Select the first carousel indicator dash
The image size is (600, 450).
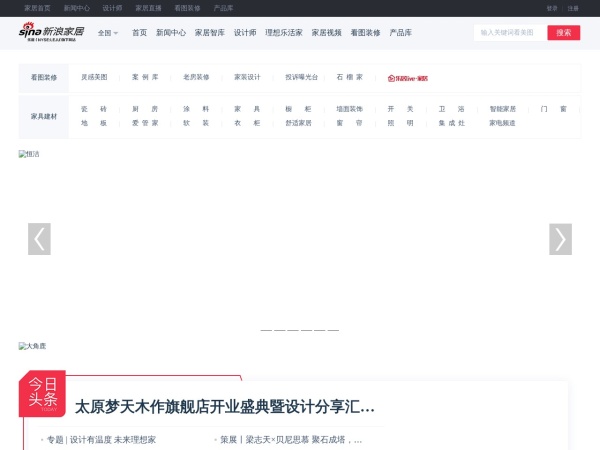266,330
